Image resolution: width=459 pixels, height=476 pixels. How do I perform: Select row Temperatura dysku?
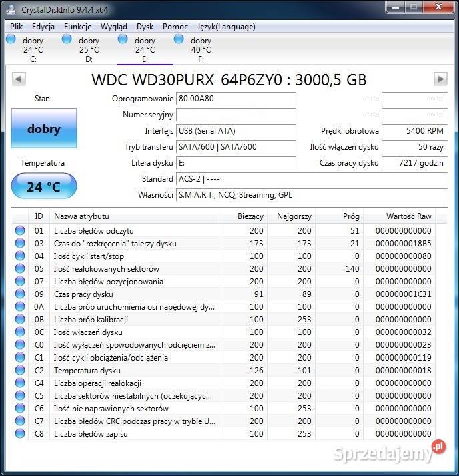(223, 371)
